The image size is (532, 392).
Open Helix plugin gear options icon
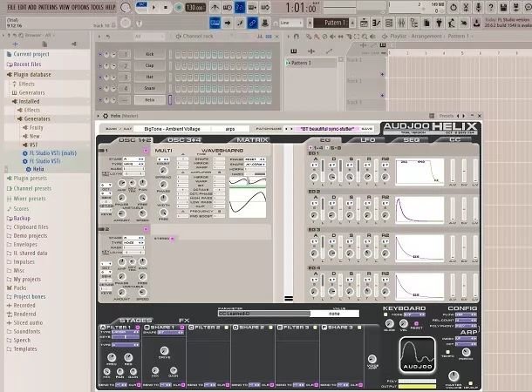point(106,116)
